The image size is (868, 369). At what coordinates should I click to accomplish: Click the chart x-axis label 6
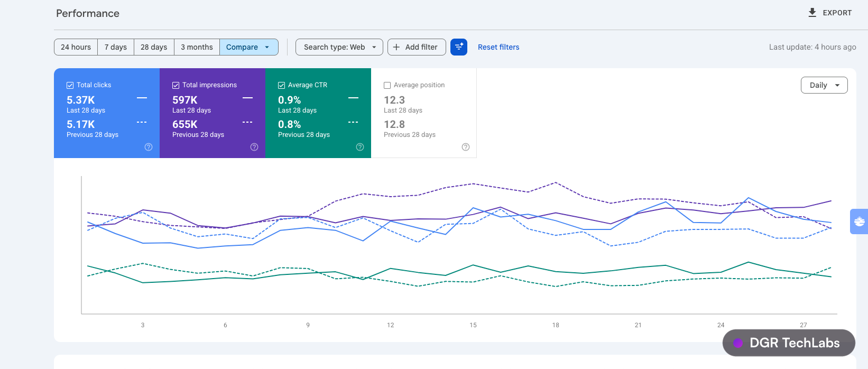coord(225,325)
